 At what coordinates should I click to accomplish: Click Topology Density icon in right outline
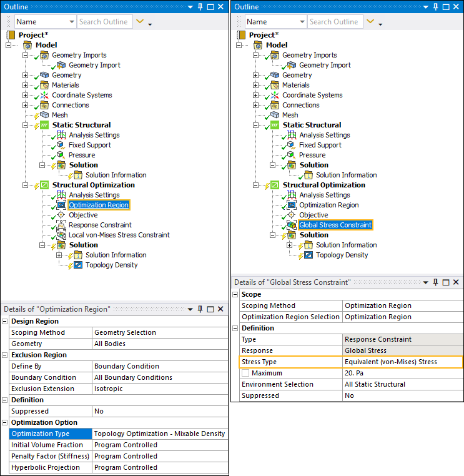[x=308, y=255]
